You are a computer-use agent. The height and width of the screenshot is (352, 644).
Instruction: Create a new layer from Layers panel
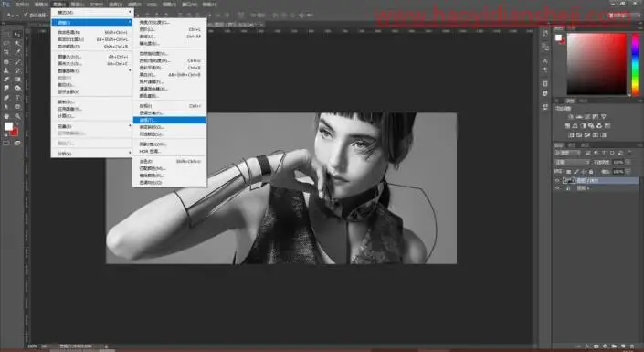623,347
